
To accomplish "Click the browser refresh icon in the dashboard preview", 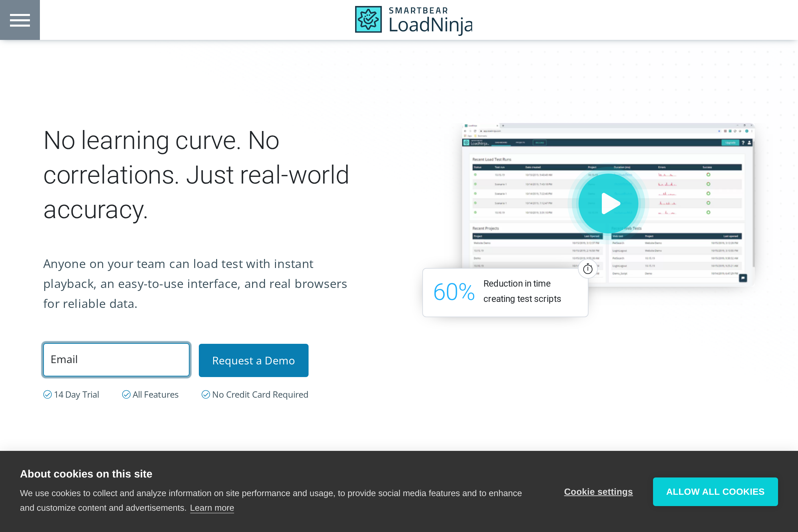I will [x=475, y=131].
